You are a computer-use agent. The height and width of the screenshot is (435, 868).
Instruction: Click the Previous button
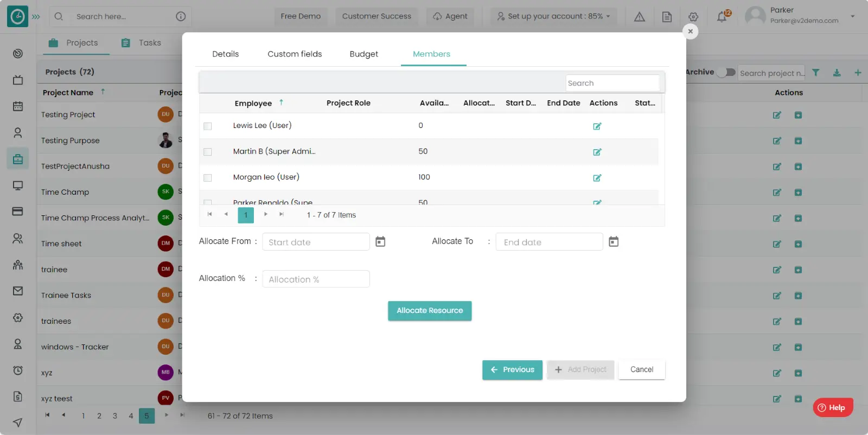click(512, 370)
